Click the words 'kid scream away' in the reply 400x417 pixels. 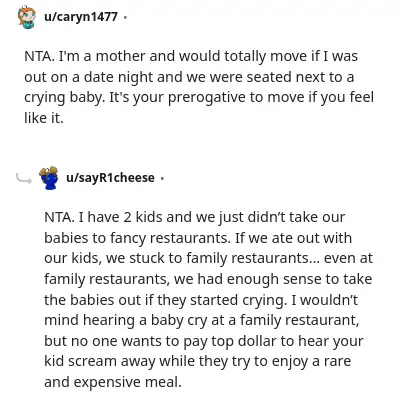point(100,361)
